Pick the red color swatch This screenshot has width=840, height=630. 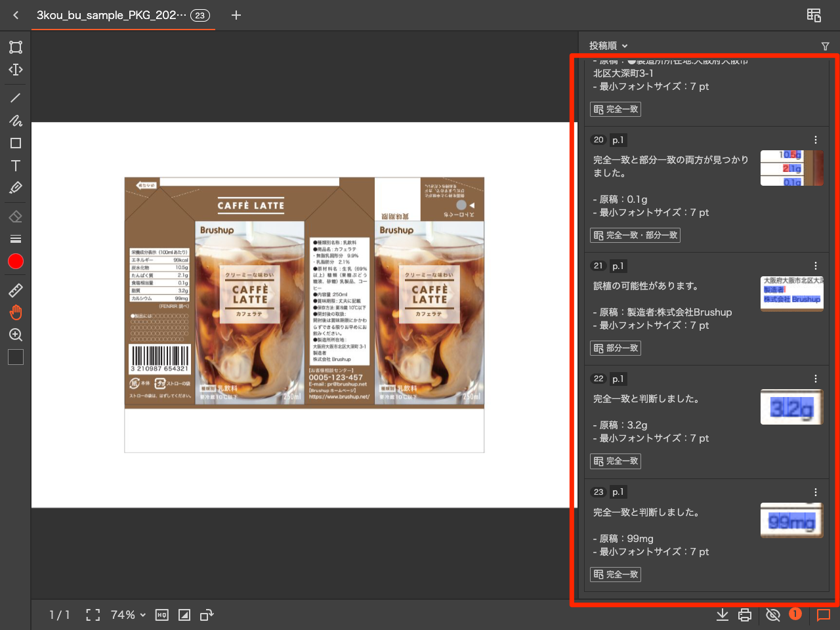(x=15, y=261)
